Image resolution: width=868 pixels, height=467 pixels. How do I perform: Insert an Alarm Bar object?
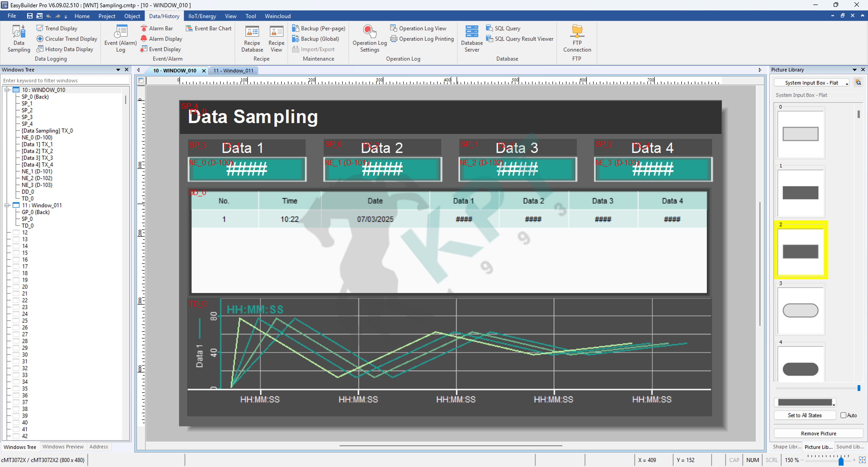click(x=157, y=28)
